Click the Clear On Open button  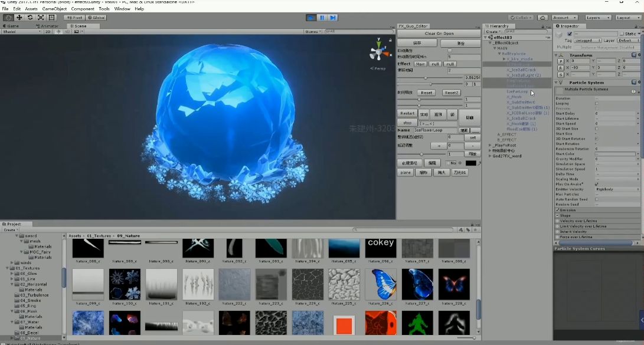[439, 33]
